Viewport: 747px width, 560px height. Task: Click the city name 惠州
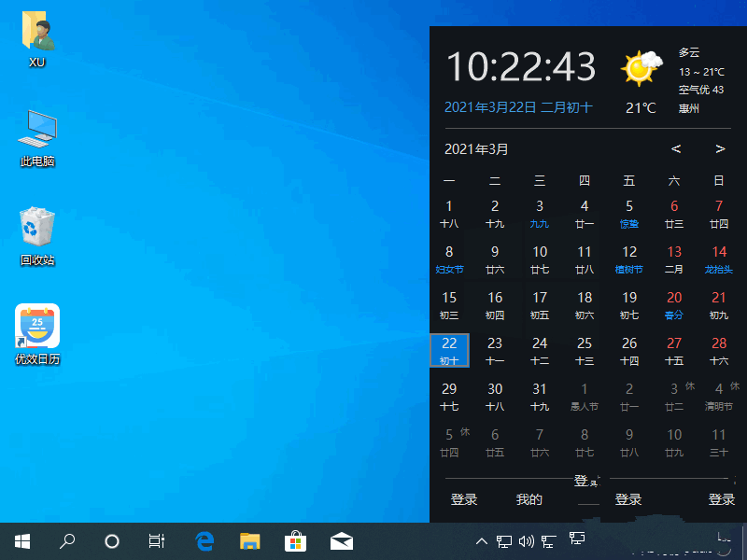pos(689,108)
